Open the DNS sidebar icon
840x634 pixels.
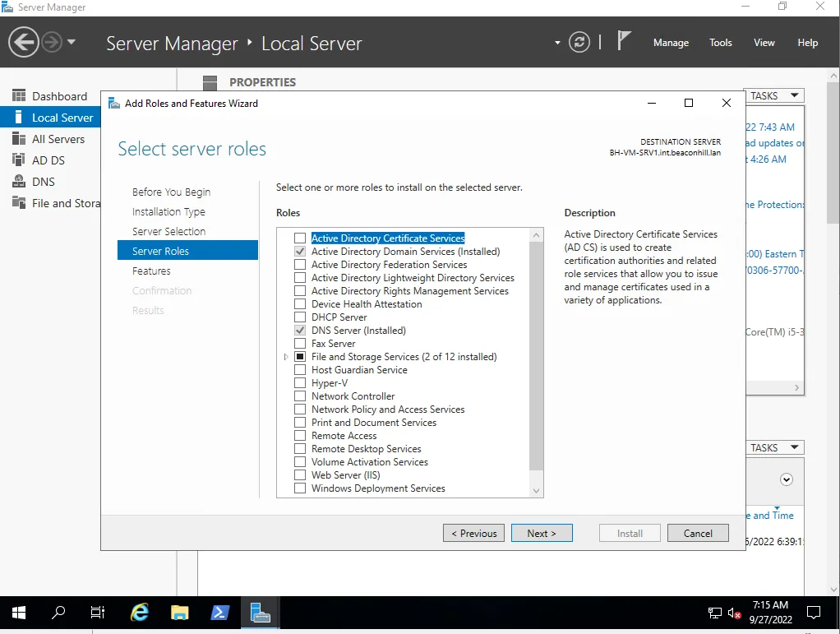click(x=19, y=182)
